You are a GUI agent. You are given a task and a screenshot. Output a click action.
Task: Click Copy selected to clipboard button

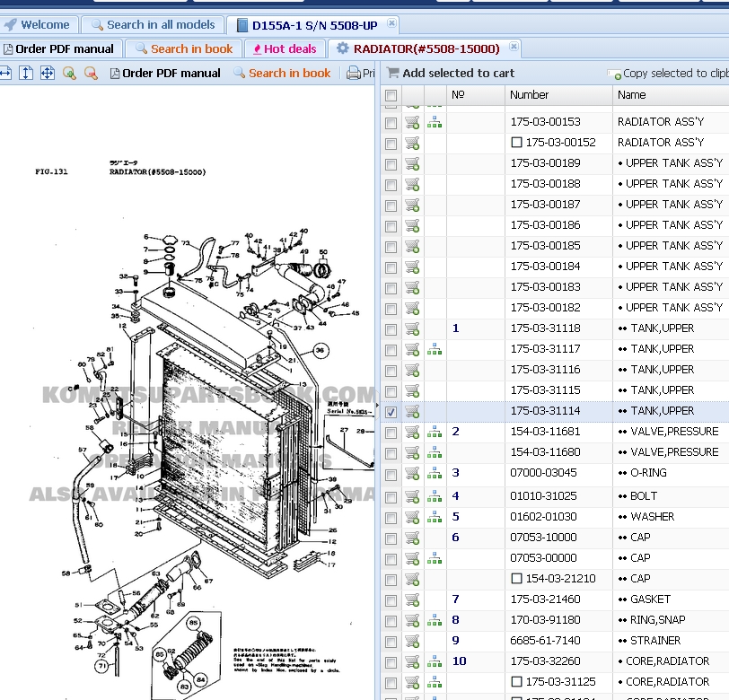click(668, 74)
